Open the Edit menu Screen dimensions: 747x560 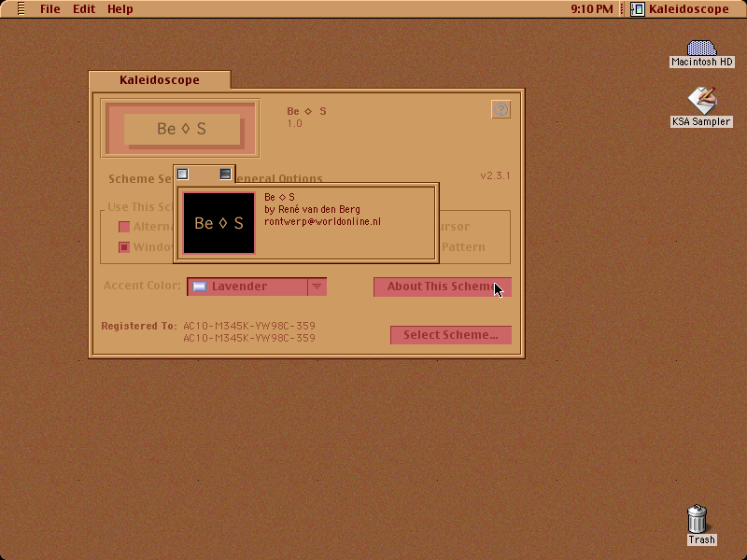pos(84,9)
